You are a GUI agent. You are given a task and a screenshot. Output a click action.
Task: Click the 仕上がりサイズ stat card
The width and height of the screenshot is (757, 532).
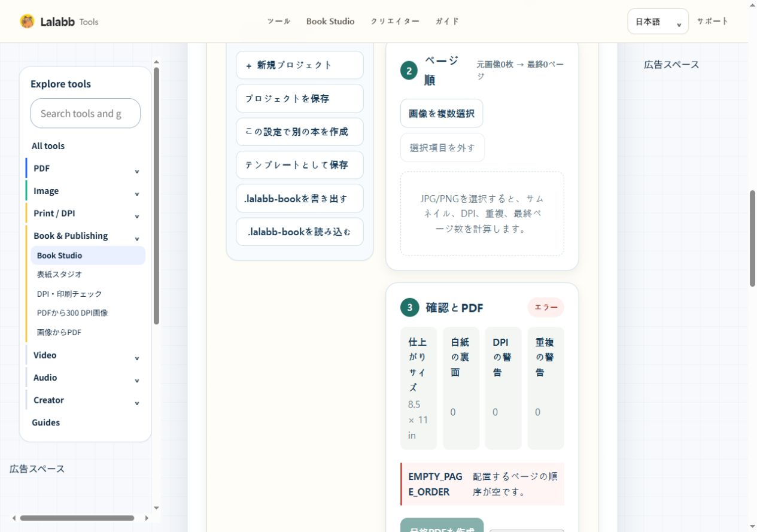(418, 388)
